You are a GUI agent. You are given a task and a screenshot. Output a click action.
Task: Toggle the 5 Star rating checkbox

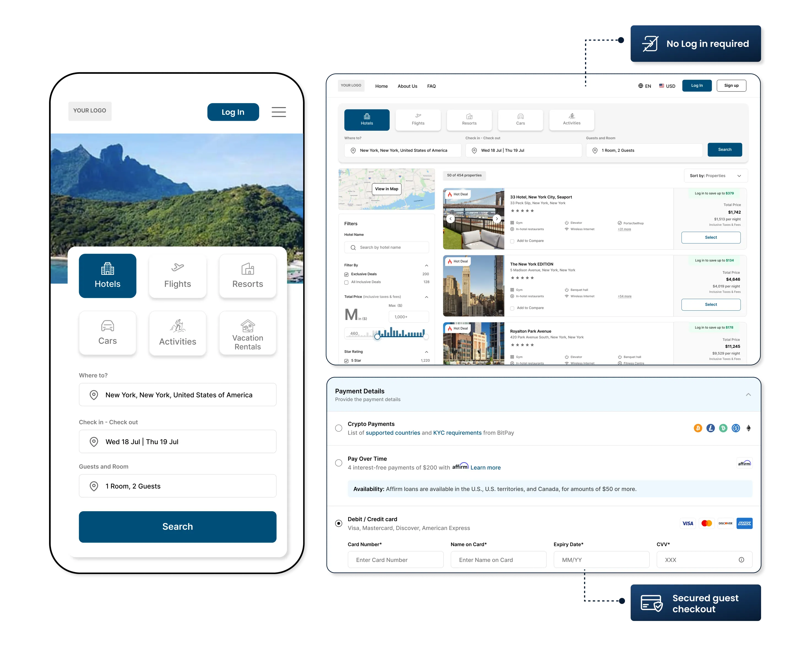click(346, 361)
